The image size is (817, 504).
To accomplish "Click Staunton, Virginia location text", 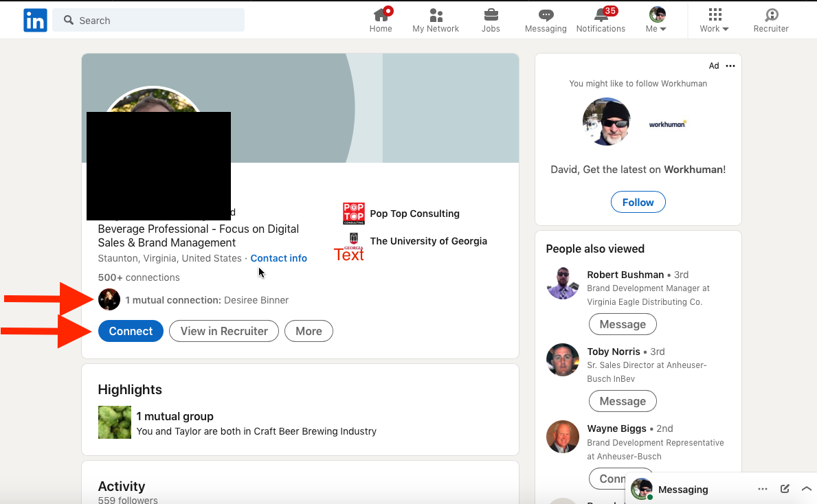I will pyautogui.click(x=170, y=258).
